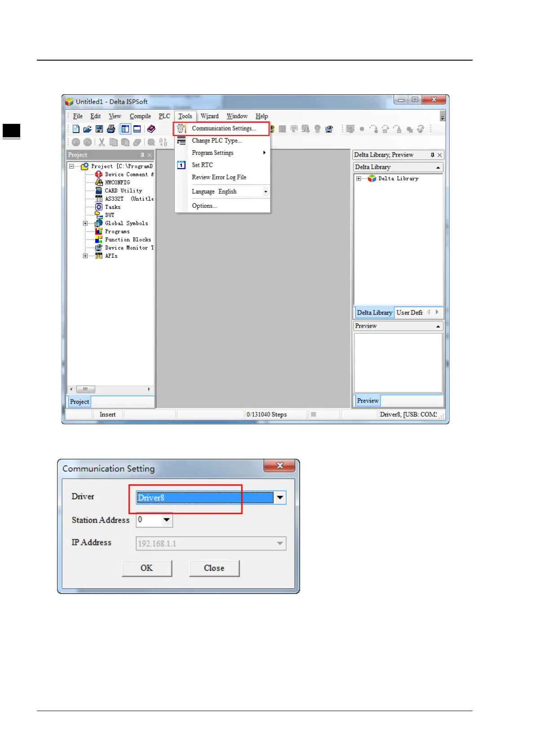Open the Language English dropdown
The image size is (535, 756).
tap(265, 192)
